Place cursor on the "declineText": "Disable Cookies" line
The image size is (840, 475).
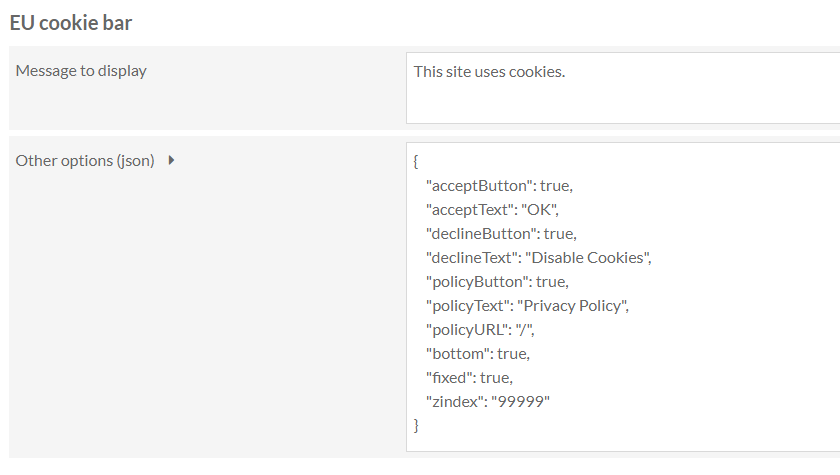[539, 258]
